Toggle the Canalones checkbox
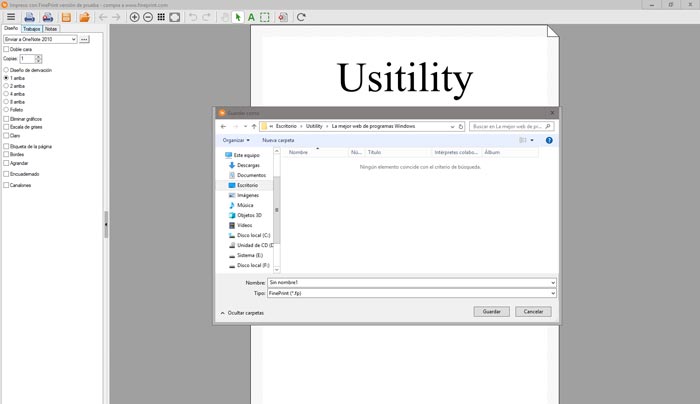The width and height of the screenshot is (700, 404). click(x=6, y=185)
